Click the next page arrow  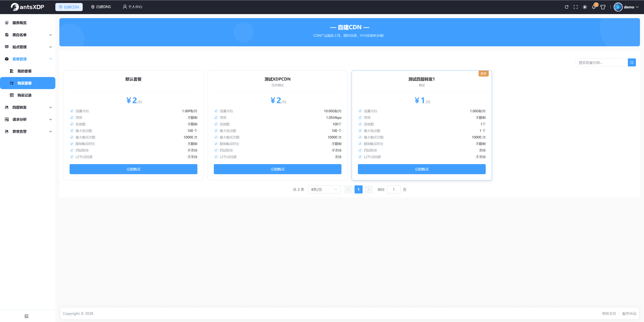pyautogui.click(x=368, y=190)
